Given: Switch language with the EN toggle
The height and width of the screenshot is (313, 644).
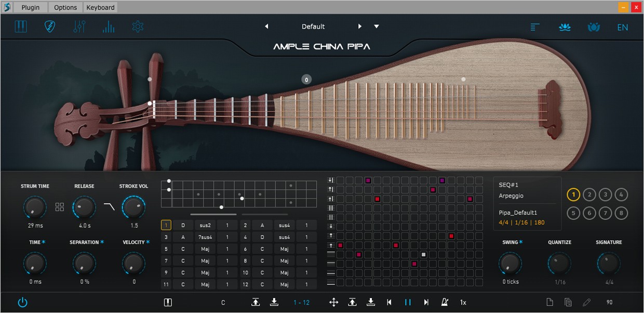Looking at the screenshot, I should click(x=622, y=27).
